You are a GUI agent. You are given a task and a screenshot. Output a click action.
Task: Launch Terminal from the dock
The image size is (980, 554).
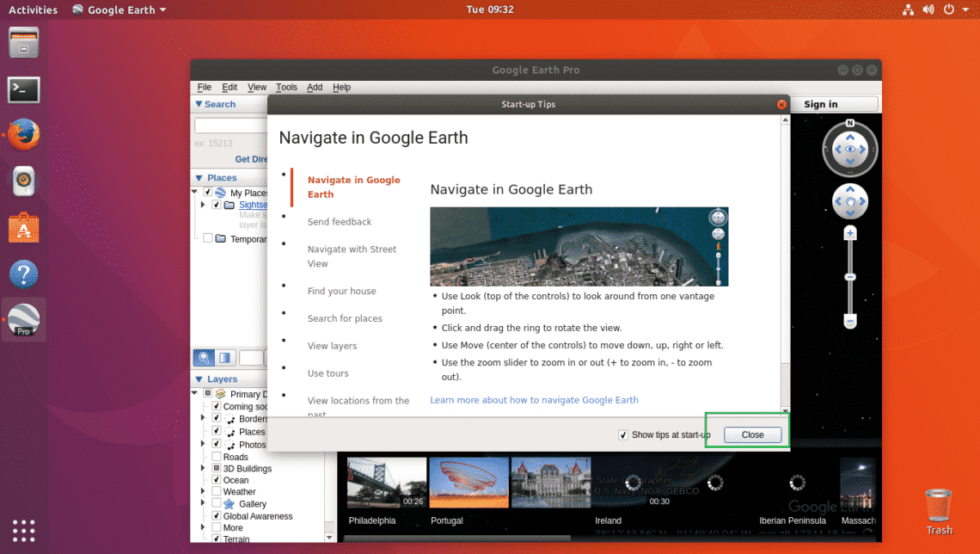(x=24, y=90)
